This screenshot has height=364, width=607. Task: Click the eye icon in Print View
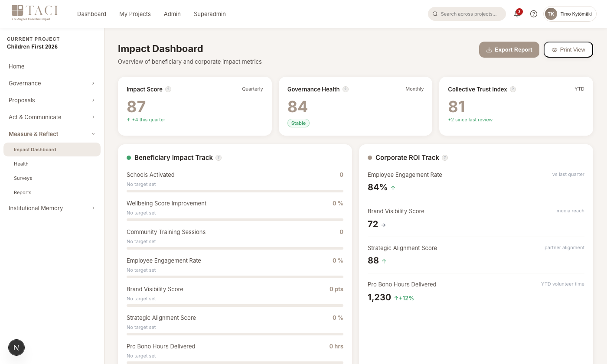[x=554, y=50]
